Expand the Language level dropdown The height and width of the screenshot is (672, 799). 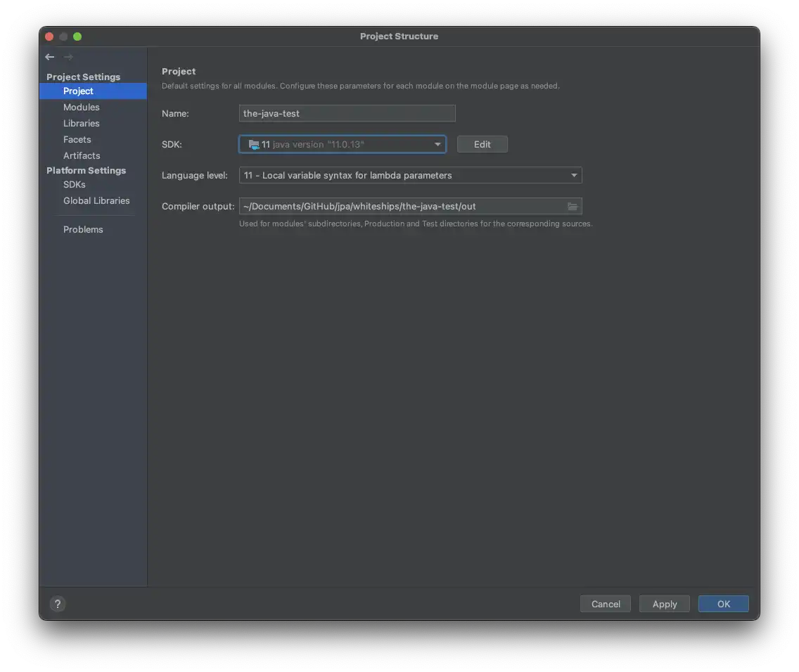point(574,175)
